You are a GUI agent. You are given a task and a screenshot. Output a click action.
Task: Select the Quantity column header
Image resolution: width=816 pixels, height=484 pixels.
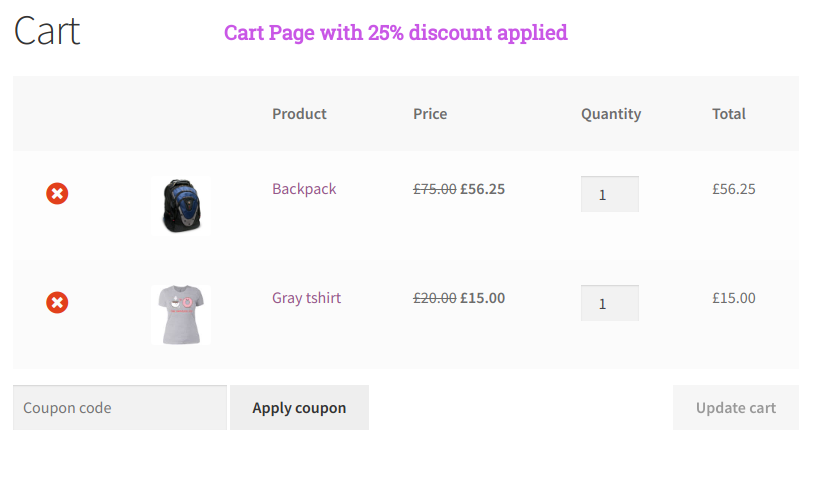pyautogui.click(x=611, y=114)
